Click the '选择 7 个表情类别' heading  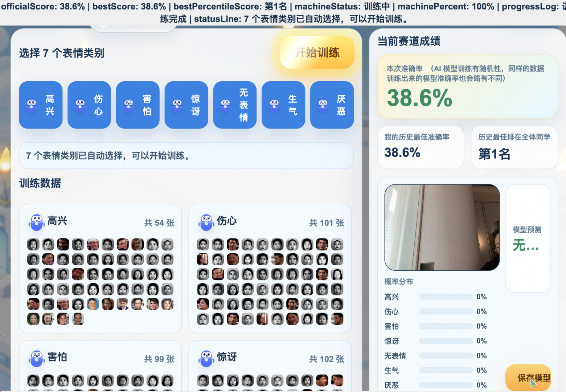[62, 53]
